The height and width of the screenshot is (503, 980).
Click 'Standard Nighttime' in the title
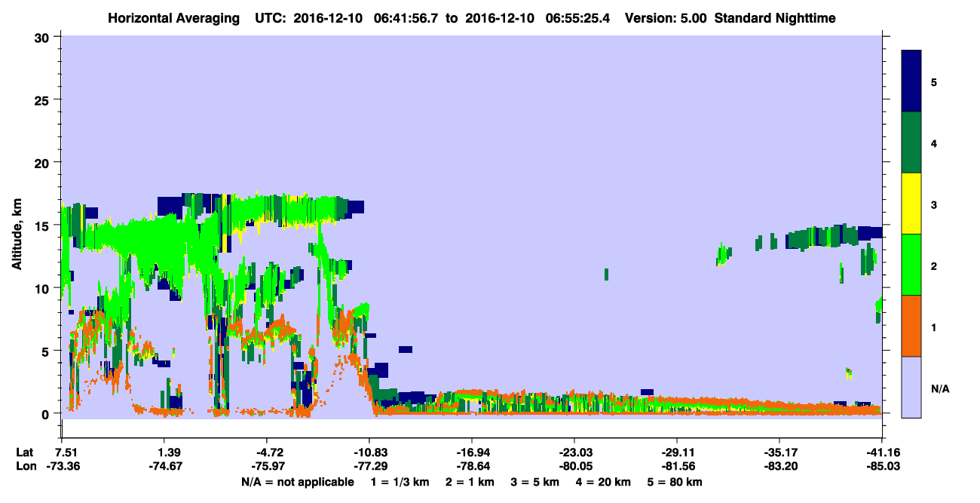[775, 18]
